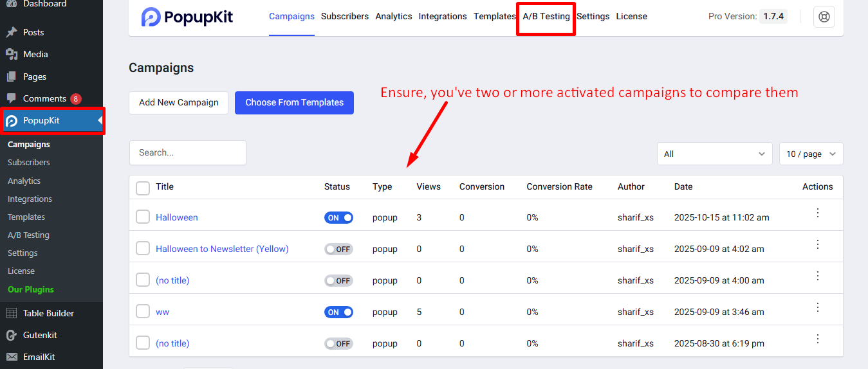868x369 pixels.
Task: Click the Pro Version 1.7.4 badge
Action: [x=772, y=16]
